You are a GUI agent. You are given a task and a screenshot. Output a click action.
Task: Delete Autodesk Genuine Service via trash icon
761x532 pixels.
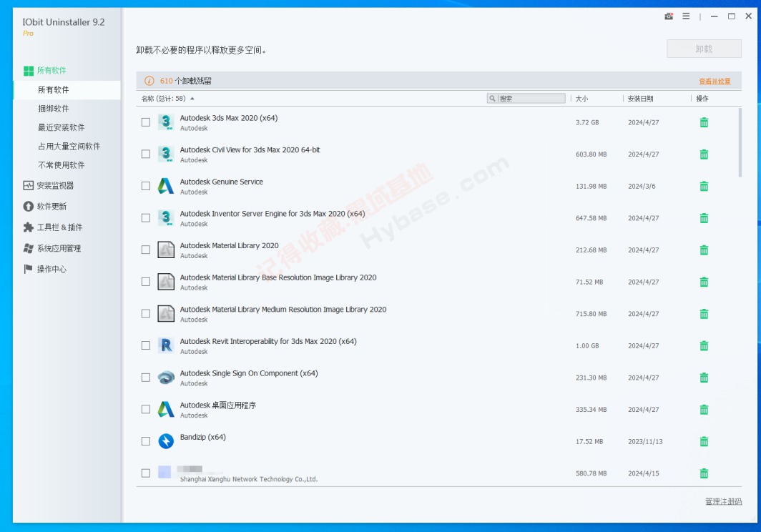[704, 186]
